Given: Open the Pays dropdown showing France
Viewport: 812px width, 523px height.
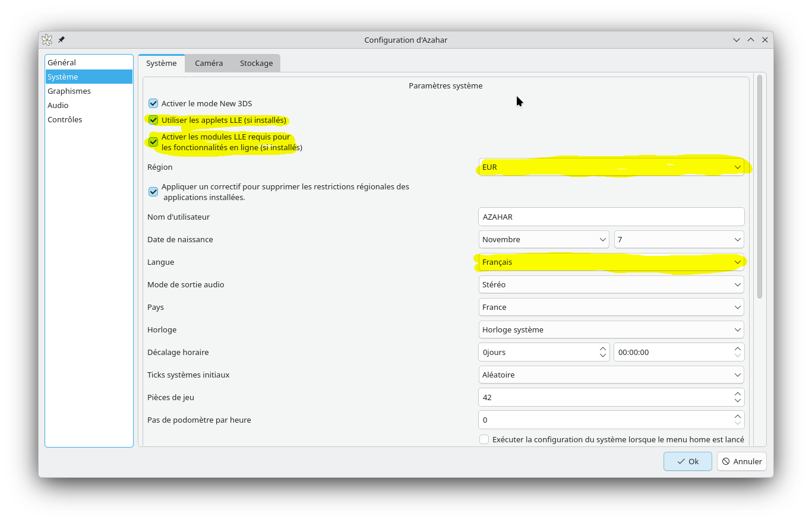Looking at the screenshot, I should tap(611, 307).
